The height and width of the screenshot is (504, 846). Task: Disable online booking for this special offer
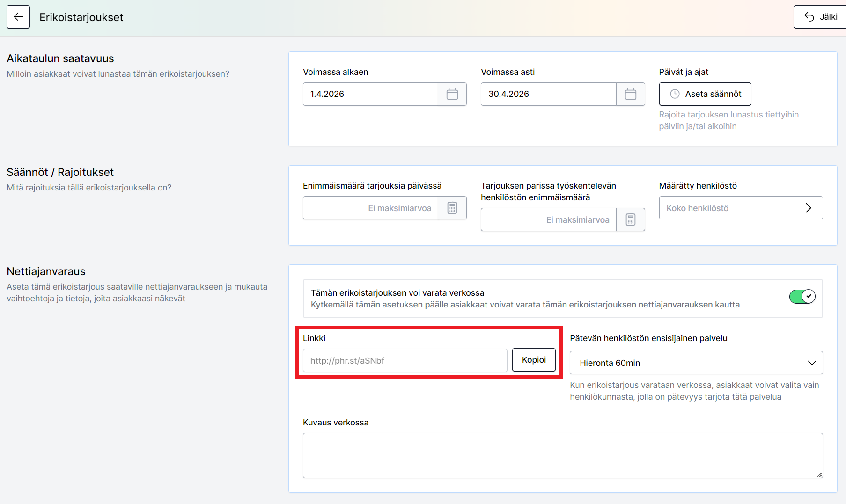coord(802,297)
